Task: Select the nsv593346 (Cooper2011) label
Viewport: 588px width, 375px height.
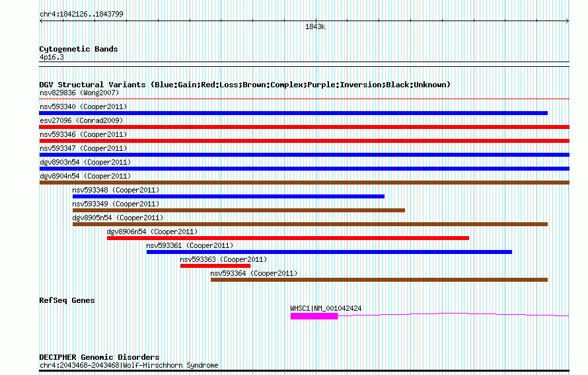Action: point(83,134)
